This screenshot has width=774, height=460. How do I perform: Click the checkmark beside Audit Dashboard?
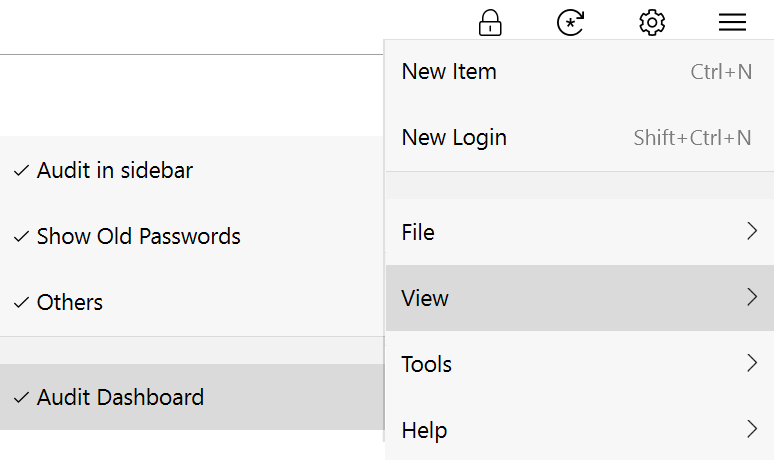click(x=21, y=397)
